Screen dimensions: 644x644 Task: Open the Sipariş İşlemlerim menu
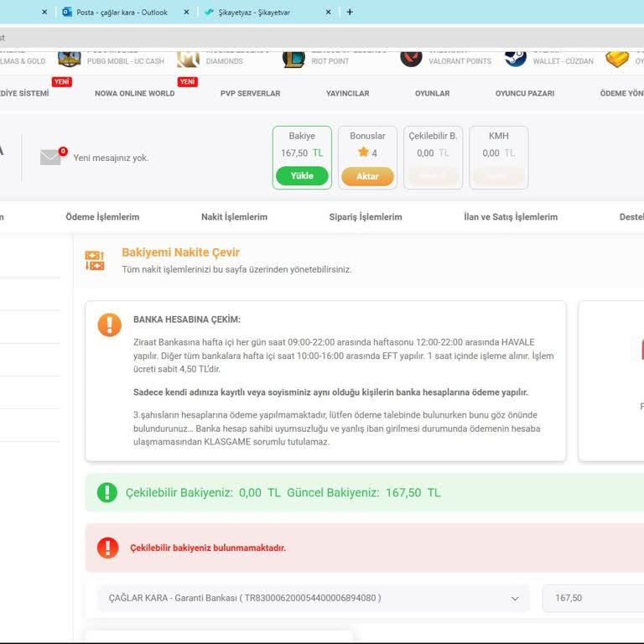366,217
